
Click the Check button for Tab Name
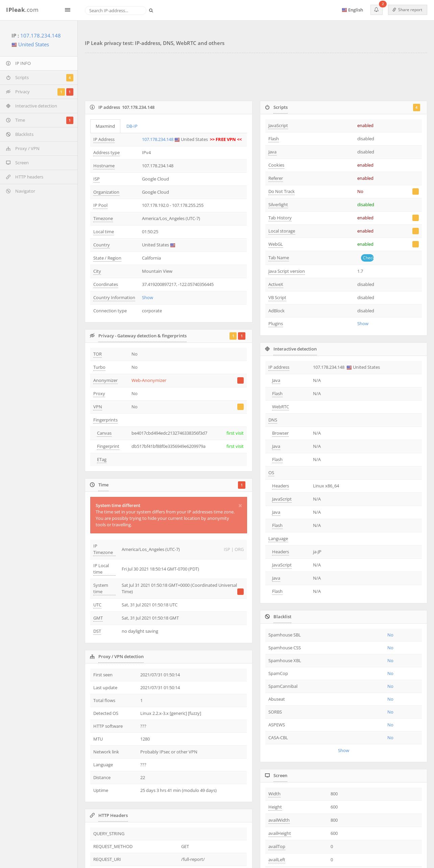coord(367,258)
